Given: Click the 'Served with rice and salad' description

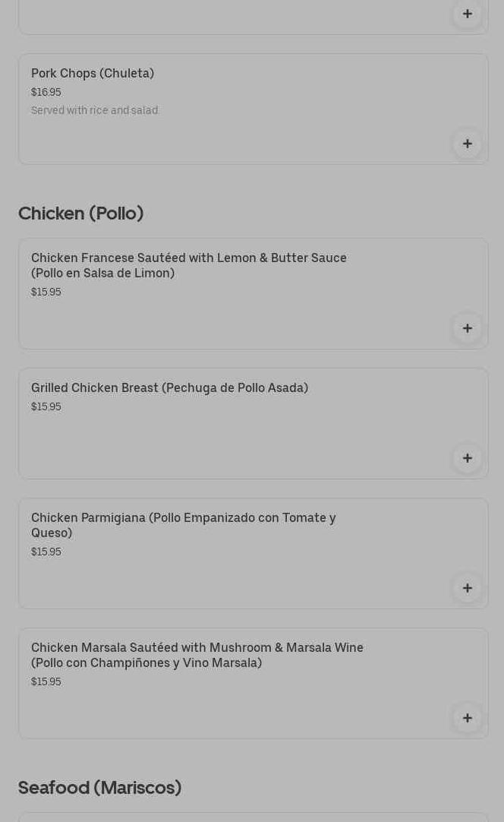Looking at the screenshot, I should pos(95,111).
